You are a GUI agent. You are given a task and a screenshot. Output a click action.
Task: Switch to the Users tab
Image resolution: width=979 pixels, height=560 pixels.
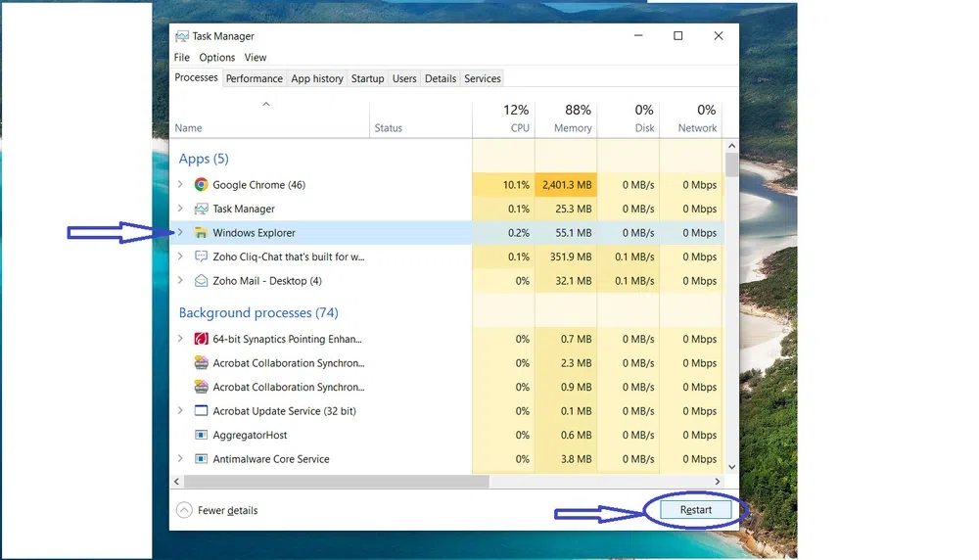pyautogui.click(x=404, y=78)
